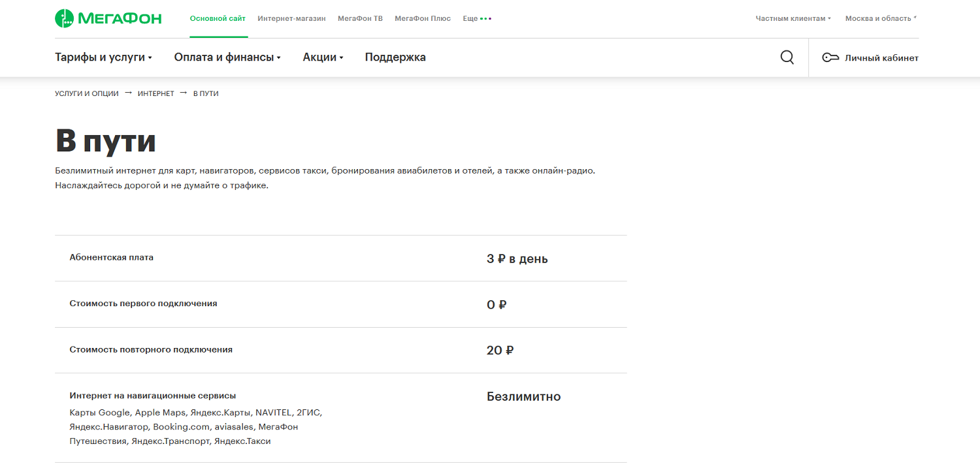Click the Личный кабинет text link
This screenshot has height=472, width=980.
881,58
